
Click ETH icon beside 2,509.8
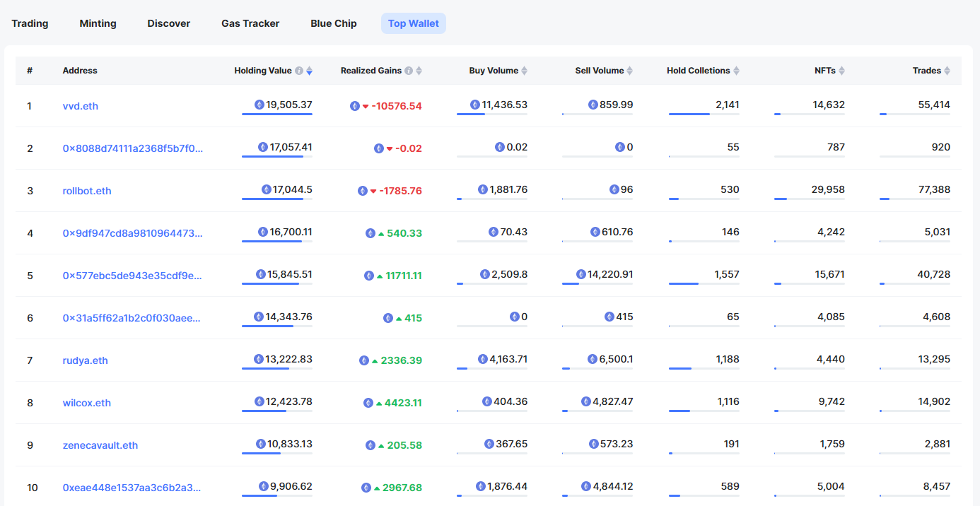click(485, 274)
